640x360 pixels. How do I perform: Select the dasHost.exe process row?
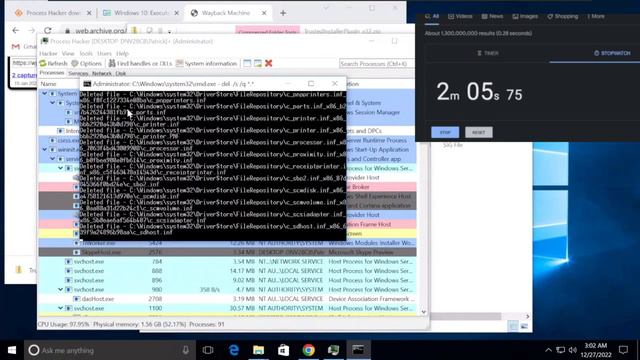pyautogui.click(x=227, y=299)
